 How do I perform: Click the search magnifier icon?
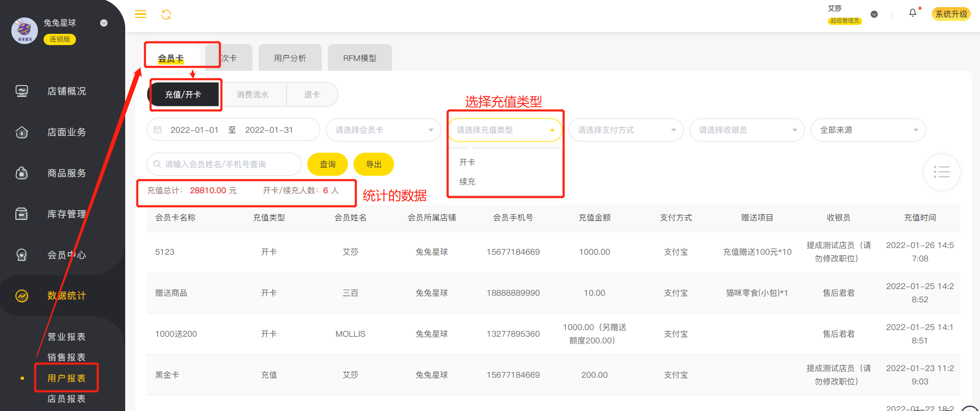[158, 165]
